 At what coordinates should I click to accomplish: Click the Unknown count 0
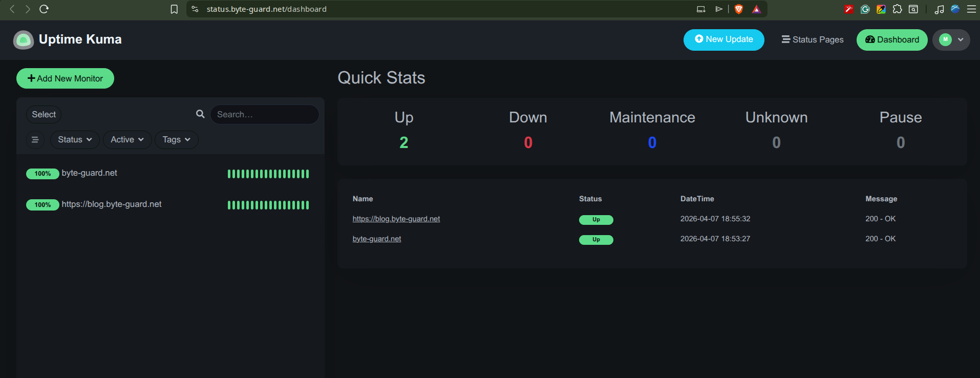(777, 142)
